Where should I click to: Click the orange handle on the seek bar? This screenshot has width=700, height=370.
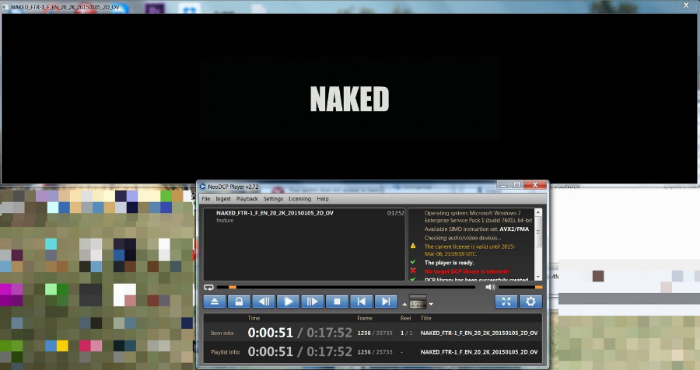click(232, 287)
